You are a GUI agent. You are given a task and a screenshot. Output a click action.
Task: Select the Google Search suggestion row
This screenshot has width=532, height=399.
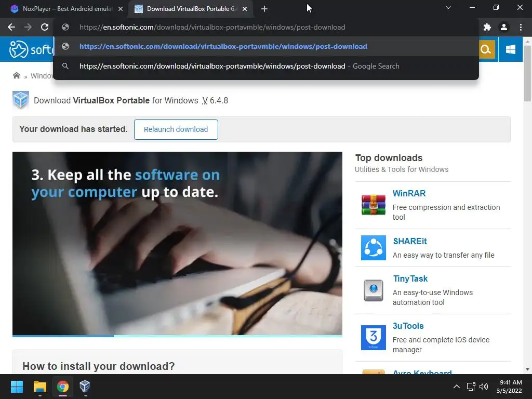click(x=266, y=66)
